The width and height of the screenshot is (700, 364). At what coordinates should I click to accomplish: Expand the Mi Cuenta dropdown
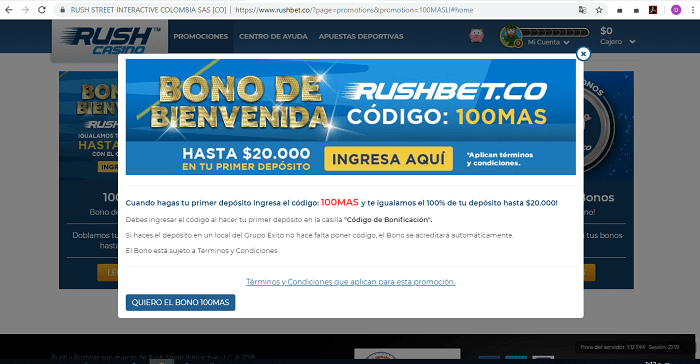[x=548, y=42]
